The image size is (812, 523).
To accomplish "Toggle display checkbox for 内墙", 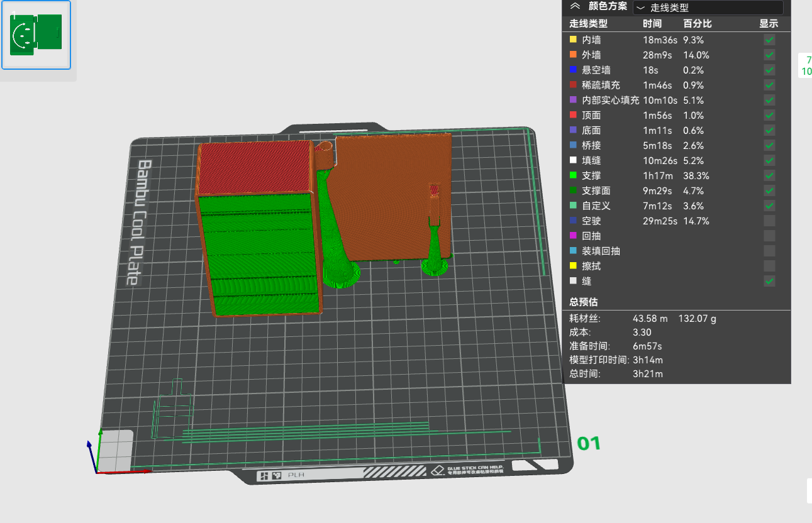I will tap(769, 40).
